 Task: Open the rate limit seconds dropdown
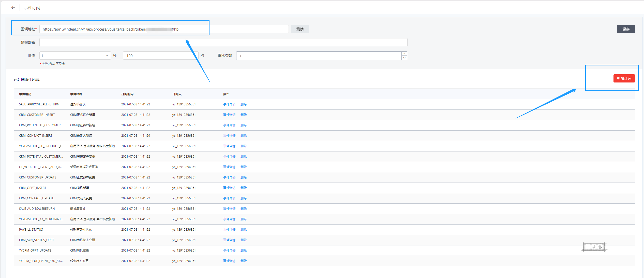[x=75, y=55]
